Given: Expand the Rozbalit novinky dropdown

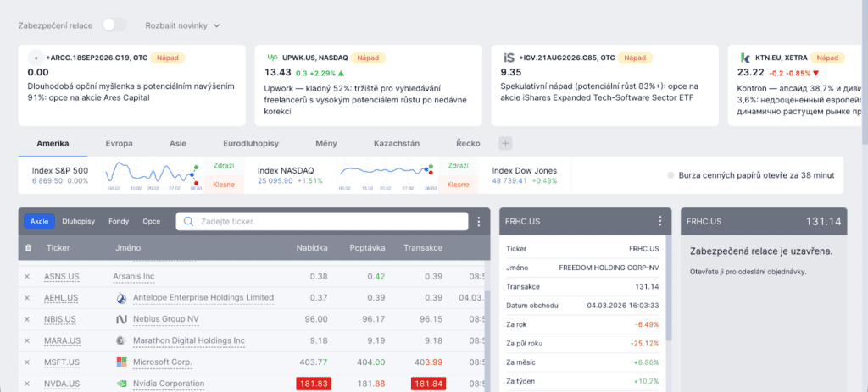Looking at the screenshot, I should pos(182,25).
